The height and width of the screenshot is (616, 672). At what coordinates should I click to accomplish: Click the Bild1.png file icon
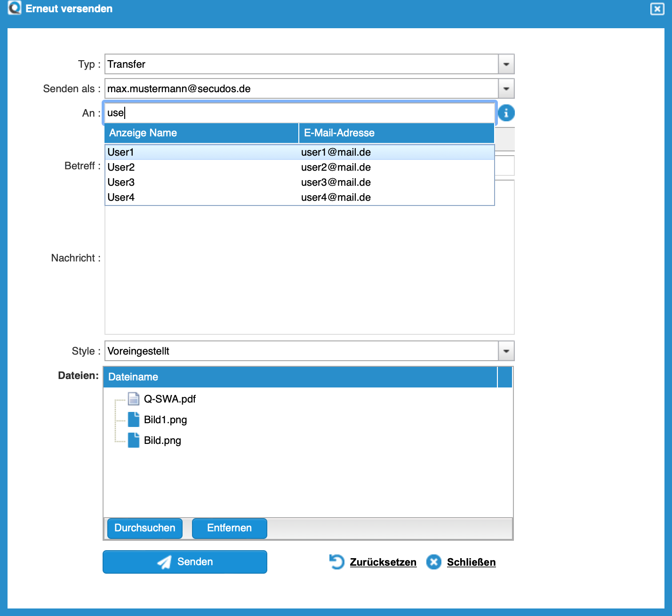[134, 419]
